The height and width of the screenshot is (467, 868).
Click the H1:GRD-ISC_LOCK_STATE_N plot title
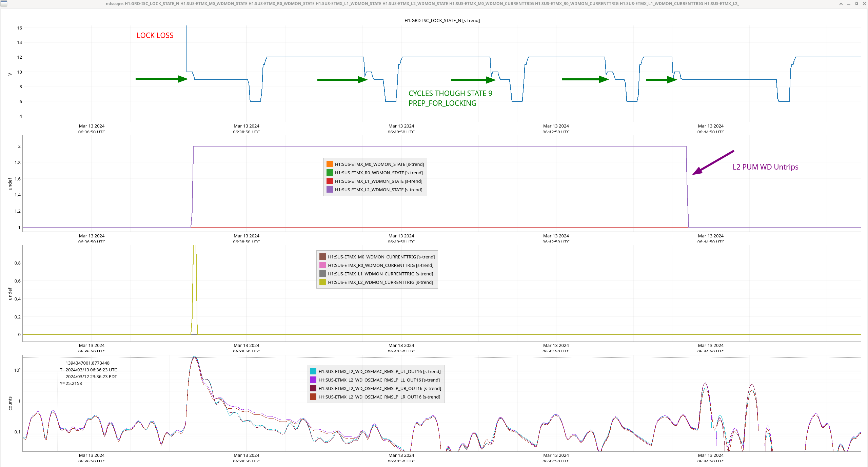(x=442, y=20)
